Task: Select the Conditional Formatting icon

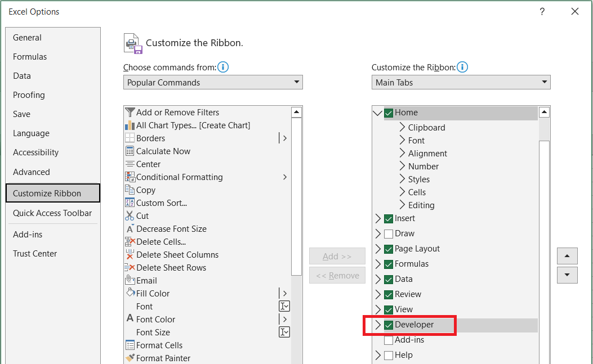Action: pyautogui.click(x=130, y=177)
